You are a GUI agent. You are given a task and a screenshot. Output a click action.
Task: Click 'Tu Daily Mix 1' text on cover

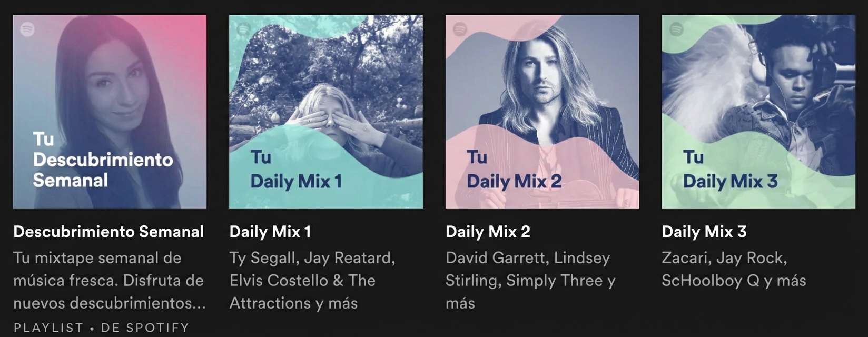pyautogui.click(x=296, y=170)
